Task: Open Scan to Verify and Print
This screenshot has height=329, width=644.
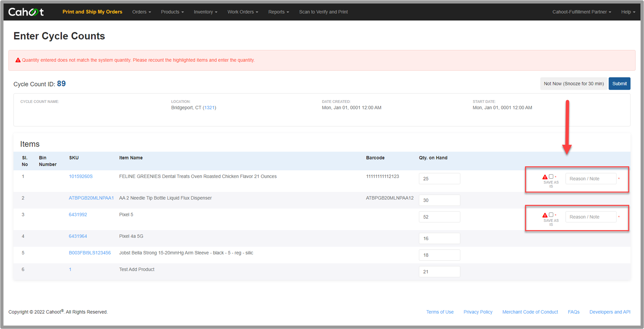Action: click(x=323, y=12)
